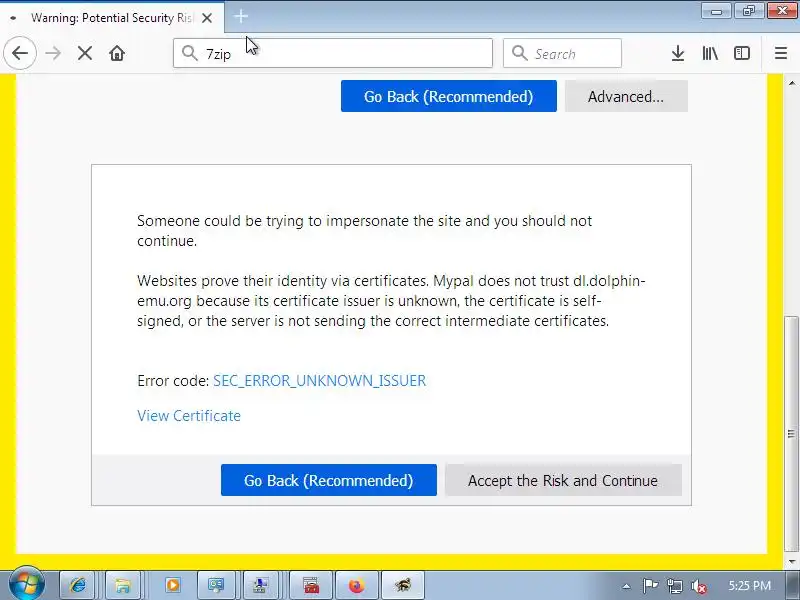Open the hamburger application menu
Image resolution: width=800 pixels, height=600 pixels.
pos(781,53)
